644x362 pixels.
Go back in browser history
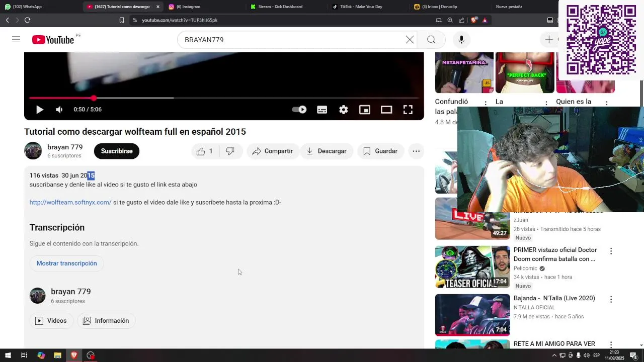point(8,20)
